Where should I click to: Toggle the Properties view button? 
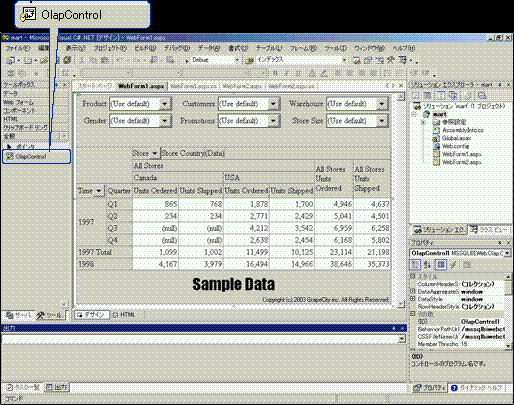coord(441,265)
